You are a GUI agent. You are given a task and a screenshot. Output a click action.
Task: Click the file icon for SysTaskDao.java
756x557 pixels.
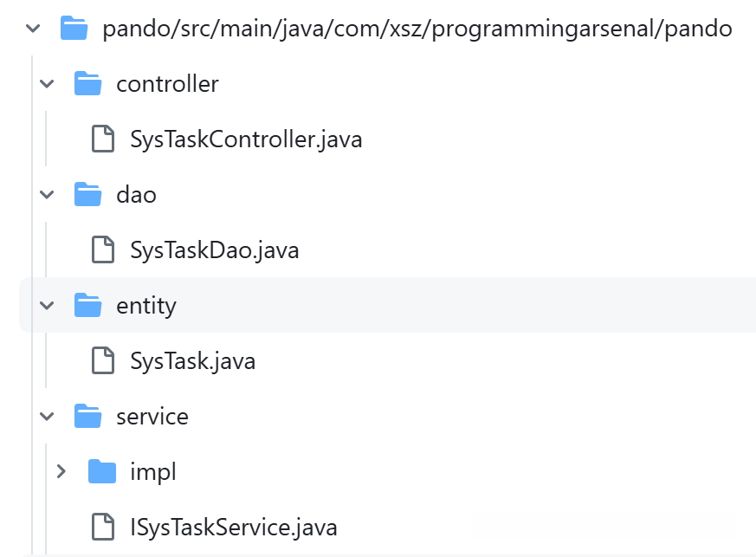(103, 249)
